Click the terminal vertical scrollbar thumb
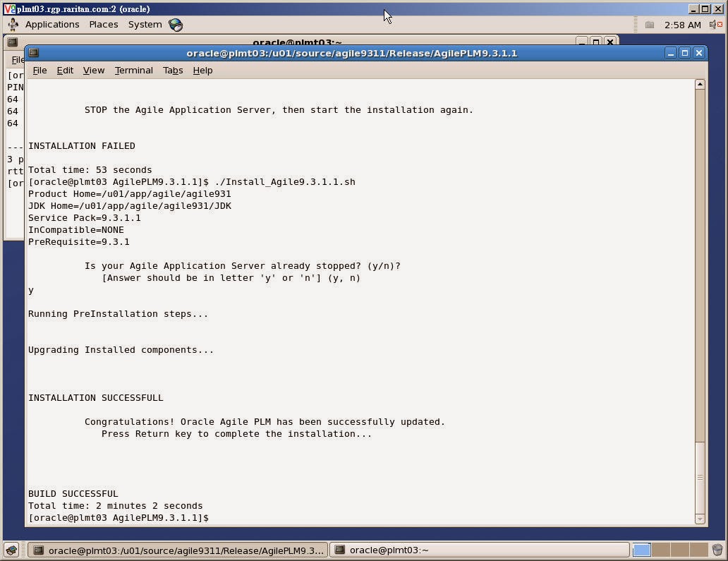 tap(700, 478)
